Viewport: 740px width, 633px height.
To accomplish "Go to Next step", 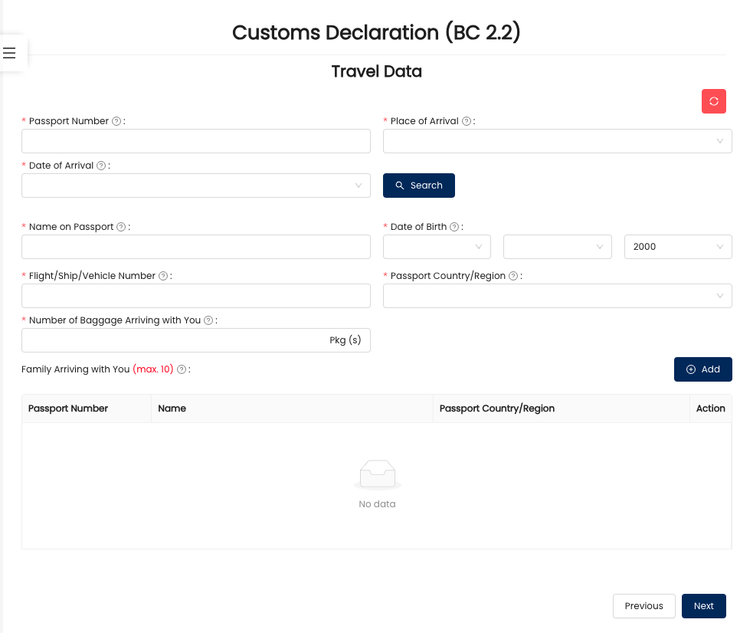I will coord(703,606).
